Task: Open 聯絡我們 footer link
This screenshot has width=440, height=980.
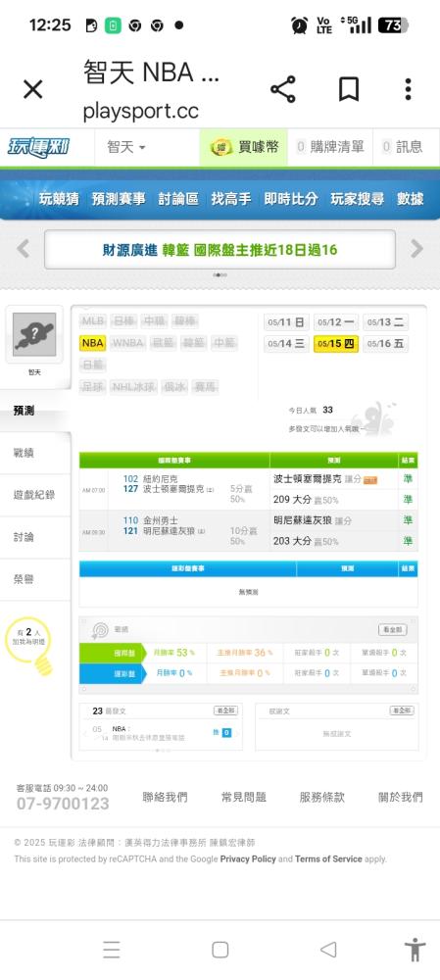Action: [165, 797]
